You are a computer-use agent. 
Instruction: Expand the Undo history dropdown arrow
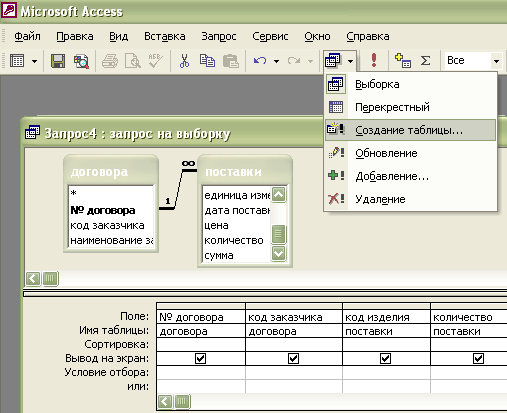[x=276, y=61]
